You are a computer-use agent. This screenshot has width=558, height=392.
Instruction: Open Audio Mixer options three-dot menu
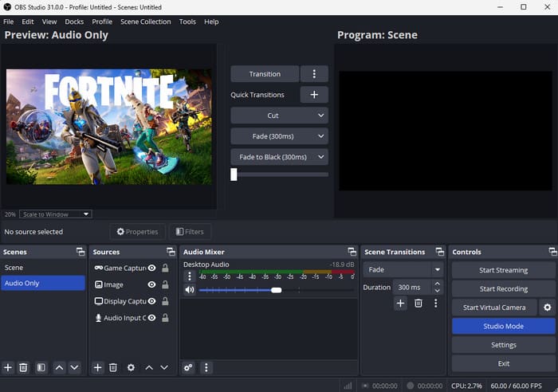point(206,367)
